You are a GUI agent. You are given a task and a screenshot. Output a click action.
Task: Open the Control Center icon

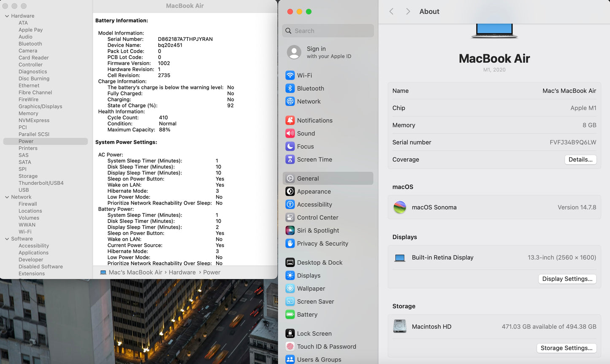(290, 218)
